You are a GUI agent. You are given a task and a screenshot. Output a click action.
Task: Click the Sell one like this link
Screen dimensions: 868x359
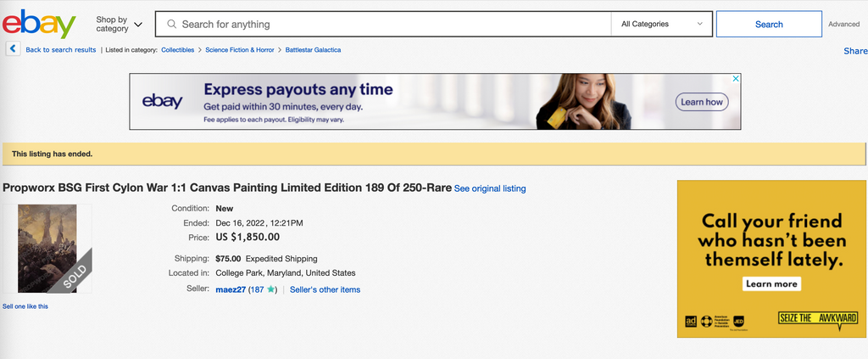pos(25,306)
